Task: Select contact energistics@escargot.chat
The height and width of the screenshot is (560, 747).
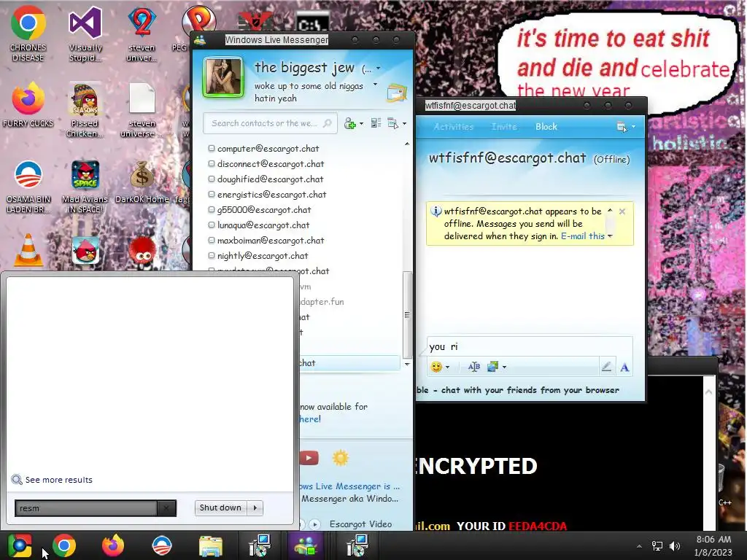Action: (271, 194)
